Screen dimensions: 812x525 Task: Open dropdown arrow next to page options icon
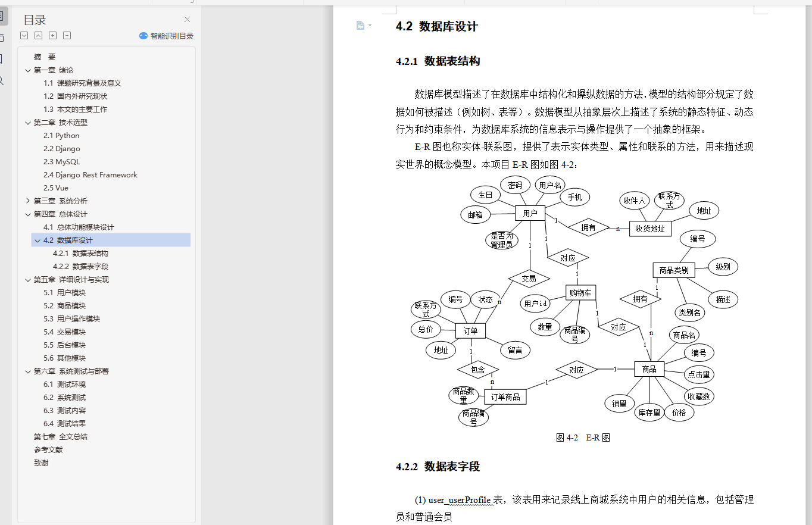pos(370,25)
